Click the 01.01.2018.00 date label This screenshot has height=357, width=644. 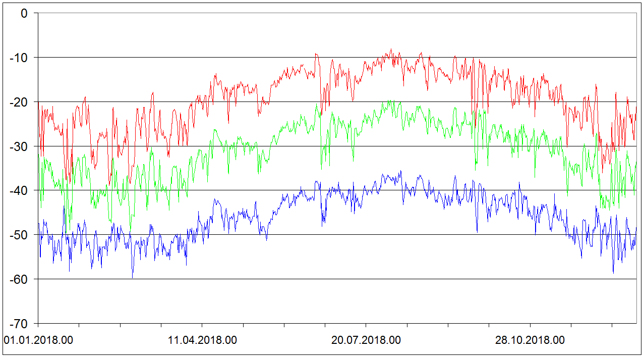38,340
